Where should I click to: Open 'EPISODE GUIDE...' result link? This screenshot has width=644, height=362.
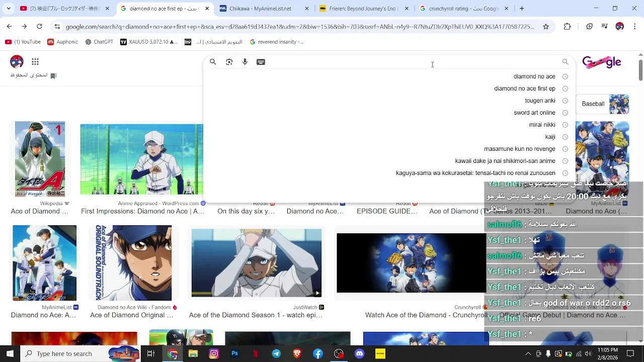click(387, 211)
